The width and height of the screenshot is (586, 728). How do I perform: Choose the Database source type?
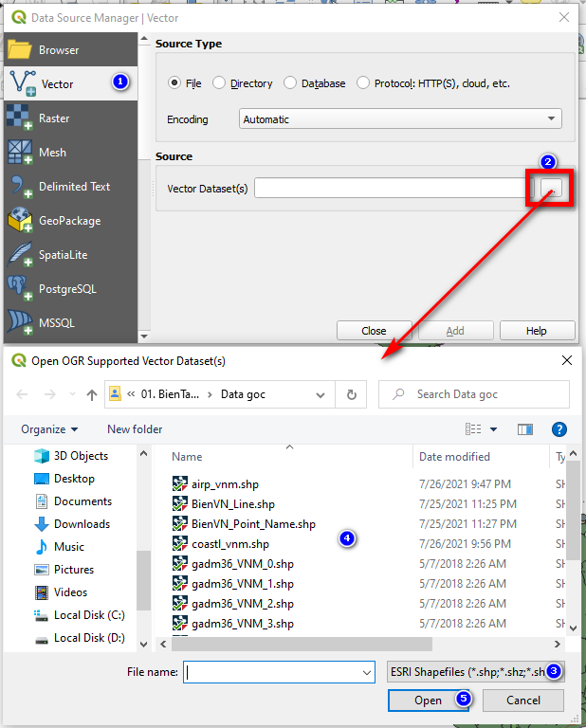[290, 83]
